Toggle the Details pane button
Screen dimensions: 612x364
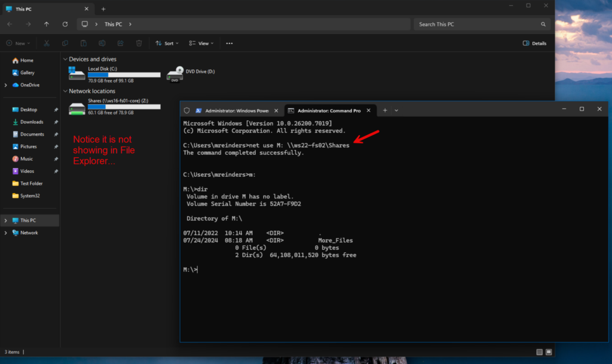pyautogui.click(x=534, y=43)
